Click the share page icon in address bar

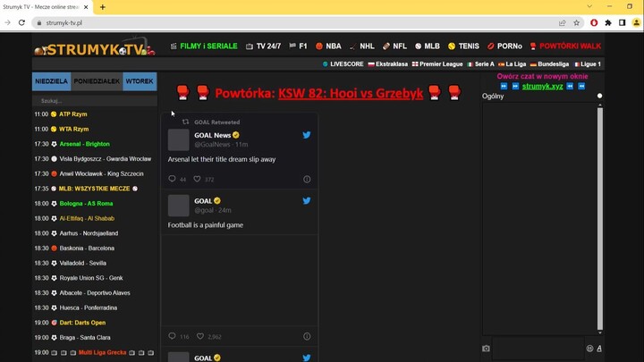(x=562, y=22)
